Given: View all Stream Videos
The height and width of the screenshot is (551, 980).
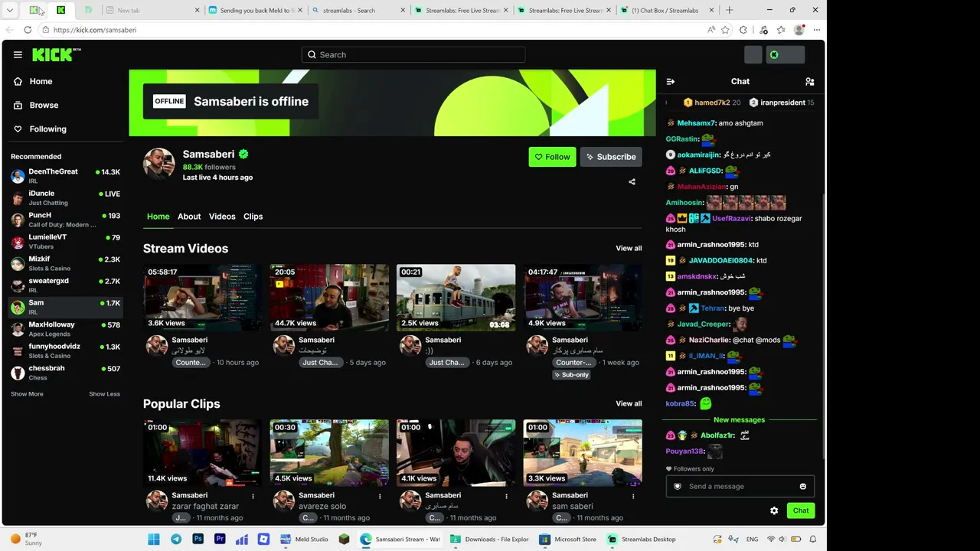Looking at the screenshot, I should [629, 249].
